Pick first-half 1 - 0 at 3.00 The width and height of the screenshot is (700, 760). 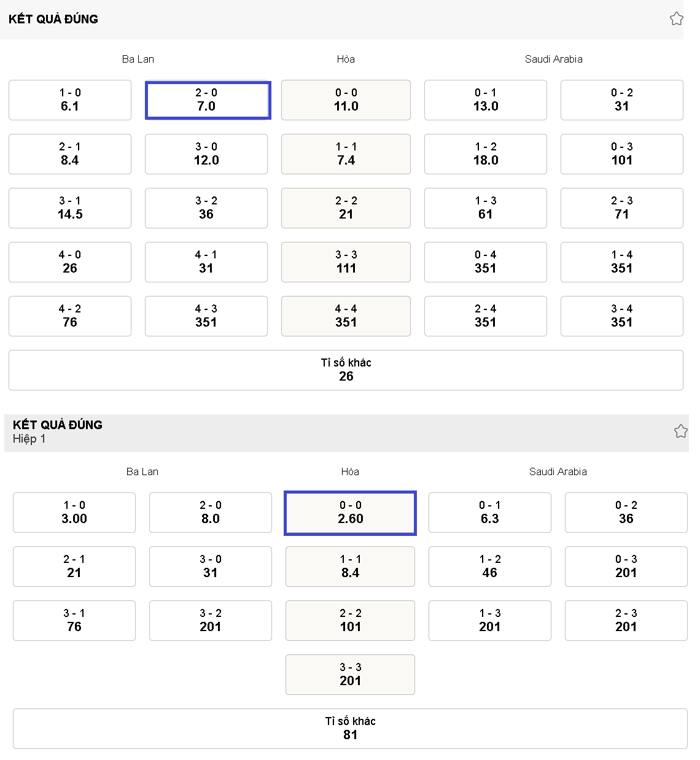[74, 513]
